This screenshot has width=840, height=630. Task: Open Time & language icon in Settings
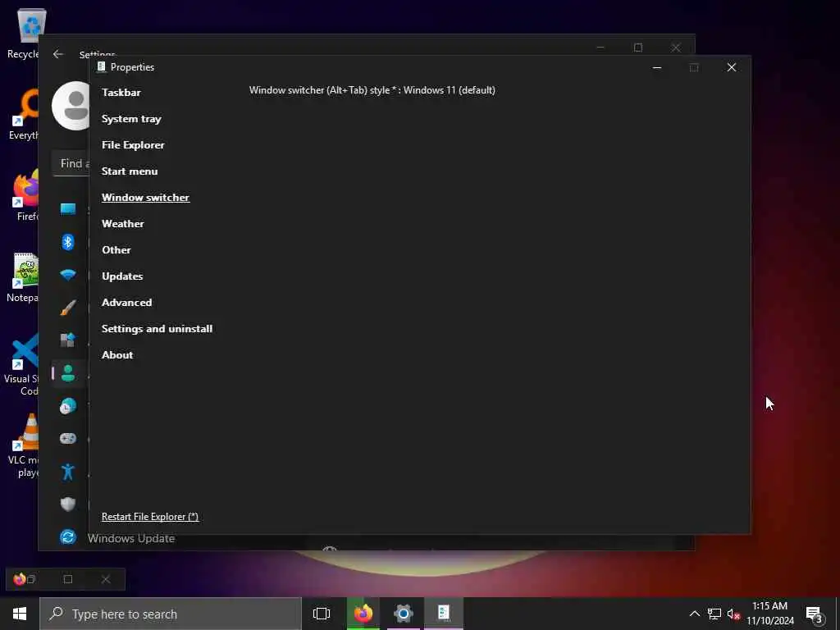(x=68, y=406)
